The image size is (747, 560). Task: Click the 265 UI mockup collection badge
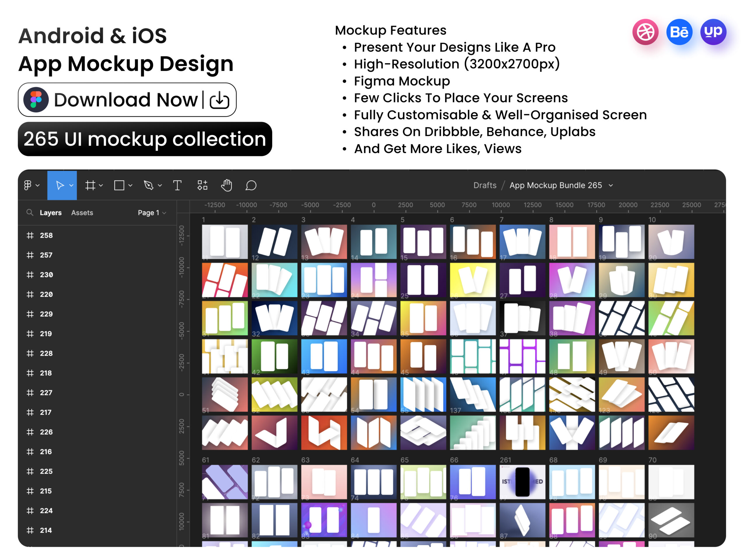[x=145, y=139]
